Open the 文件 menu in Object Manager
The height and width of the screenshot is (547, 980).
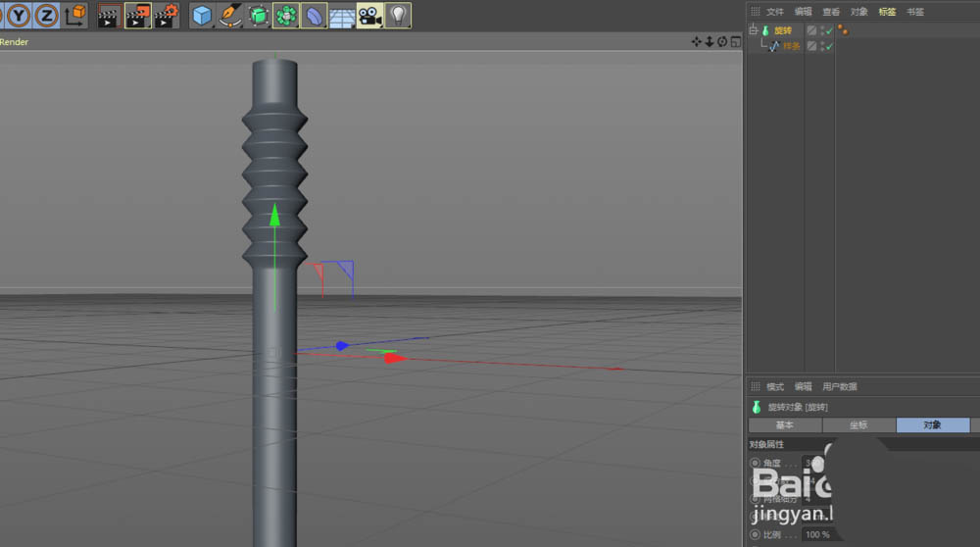pyautogui.click(x=775, y=12)
